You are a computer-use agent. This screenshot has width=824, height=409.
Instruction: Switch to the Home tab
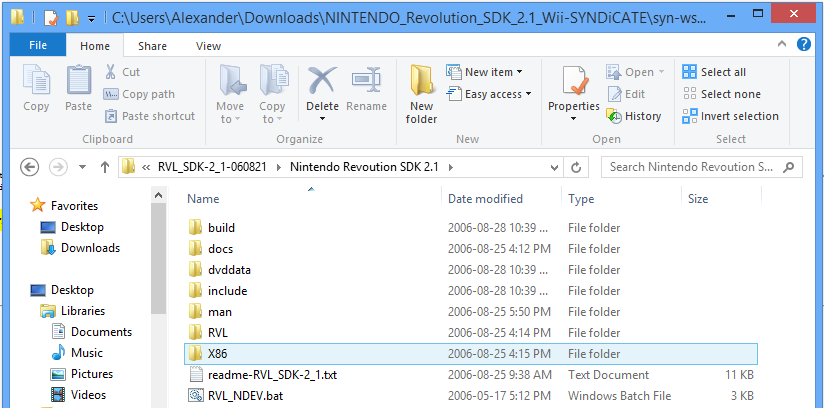point(95,46)
